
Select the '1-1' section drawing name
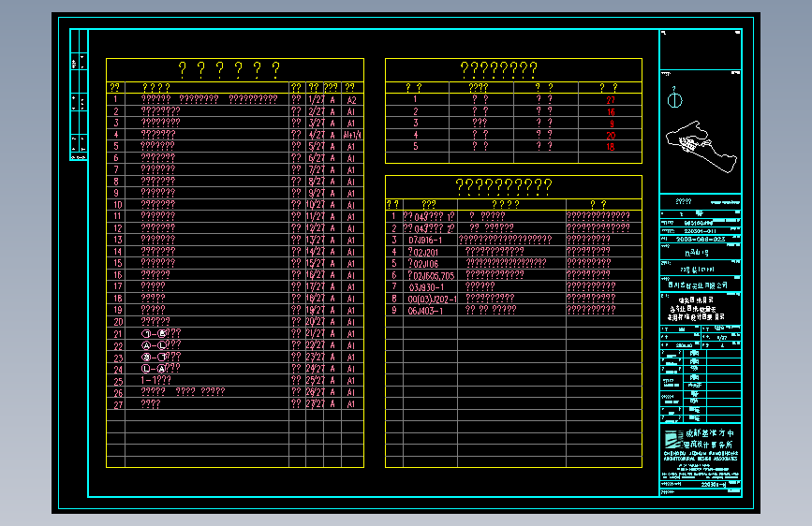tap(155, 381)
